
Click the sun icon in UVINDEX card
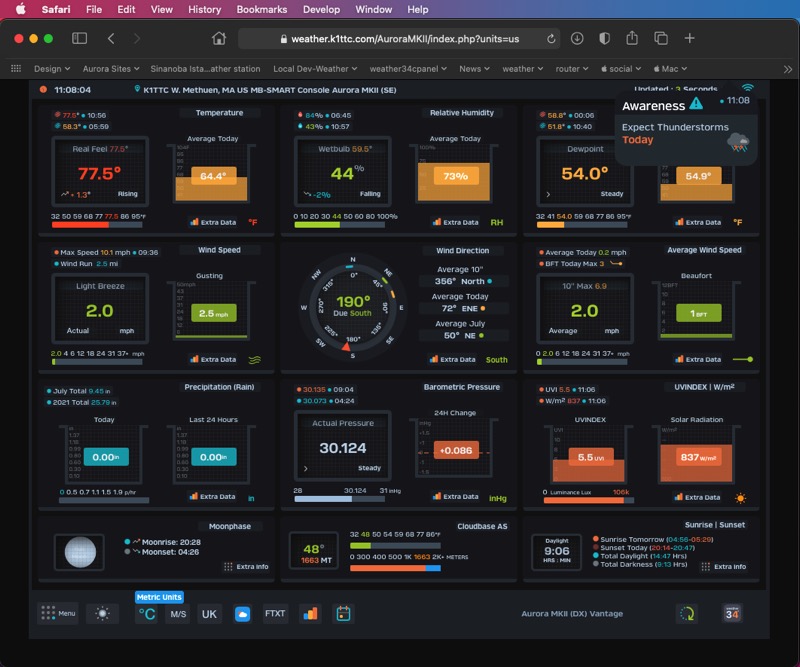[740, 498]
